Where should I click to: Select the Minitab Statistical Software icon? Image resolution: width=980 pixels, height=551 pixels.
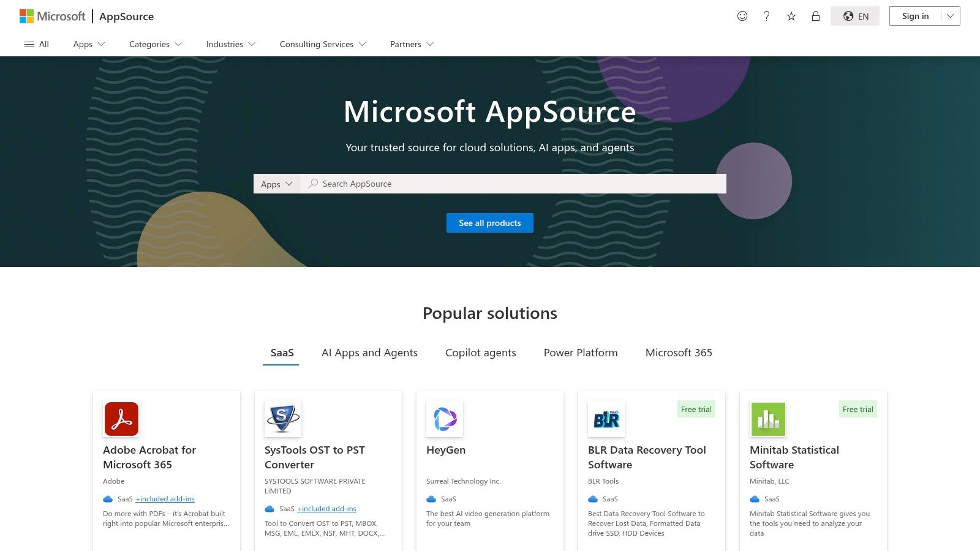pyautogui.click(x=768, y=419)
